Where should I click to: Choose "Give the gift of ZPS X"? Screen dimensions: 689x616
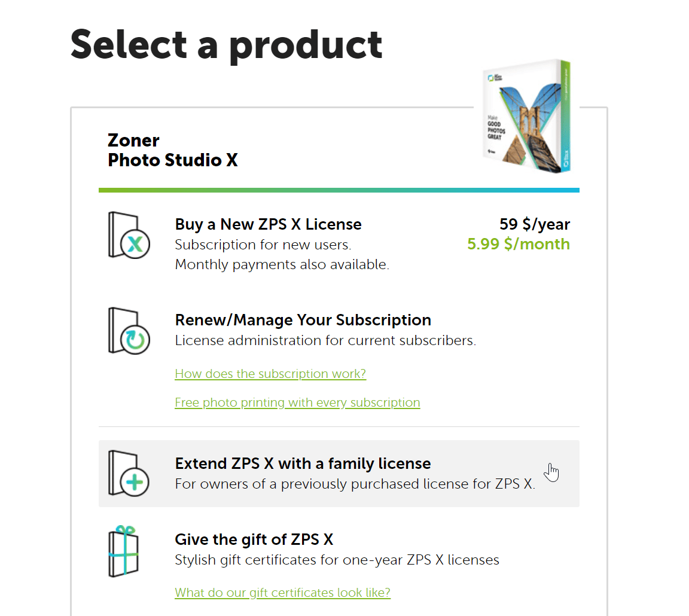[254, 539]
